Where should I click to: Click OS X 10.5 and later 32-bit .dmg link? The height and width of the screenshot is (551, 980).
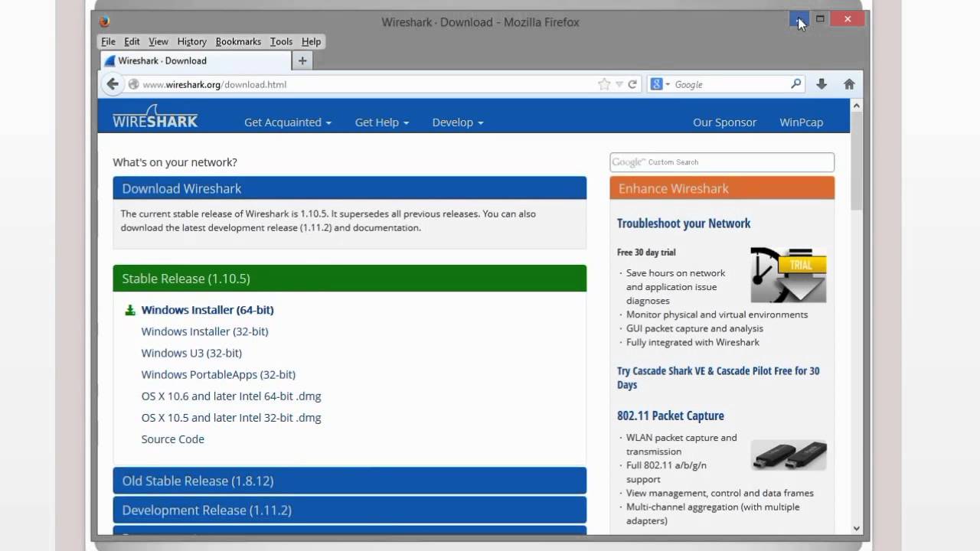[231, 417]
